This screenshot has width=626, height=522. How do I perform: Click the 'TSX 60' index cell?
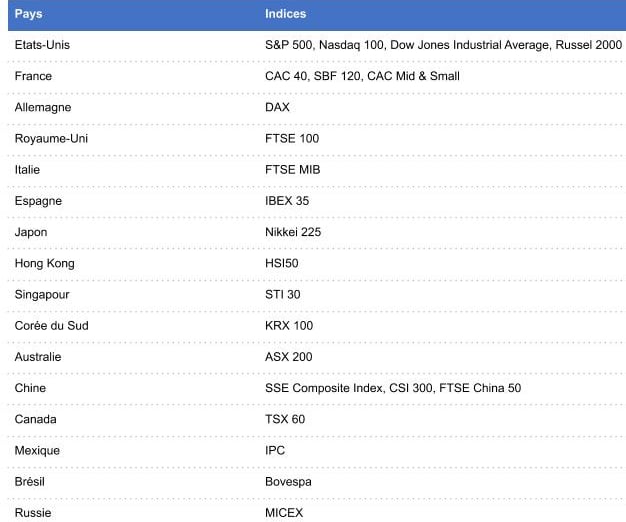click(x=285, y=419)
